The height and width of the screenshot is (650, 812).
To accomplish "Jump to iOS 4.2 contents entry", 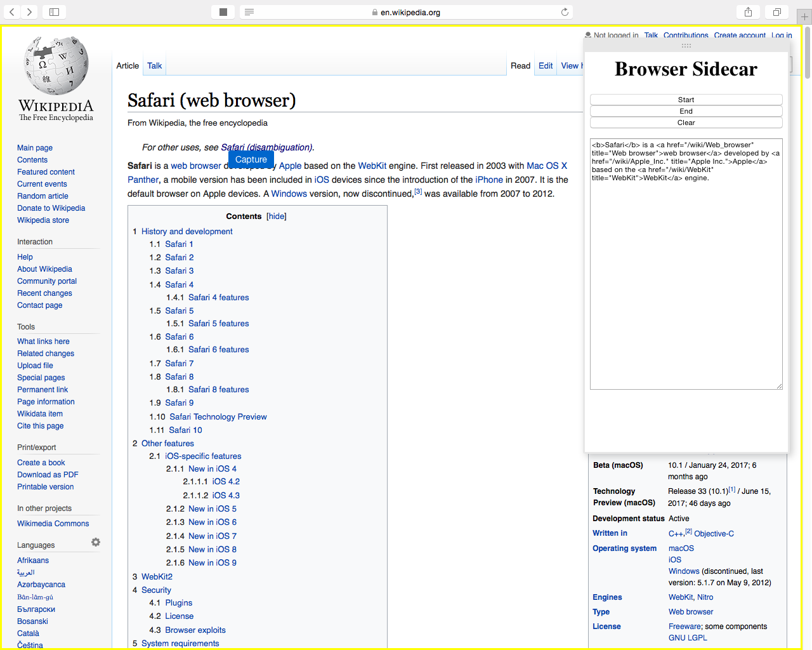I will tap(226, 481).
